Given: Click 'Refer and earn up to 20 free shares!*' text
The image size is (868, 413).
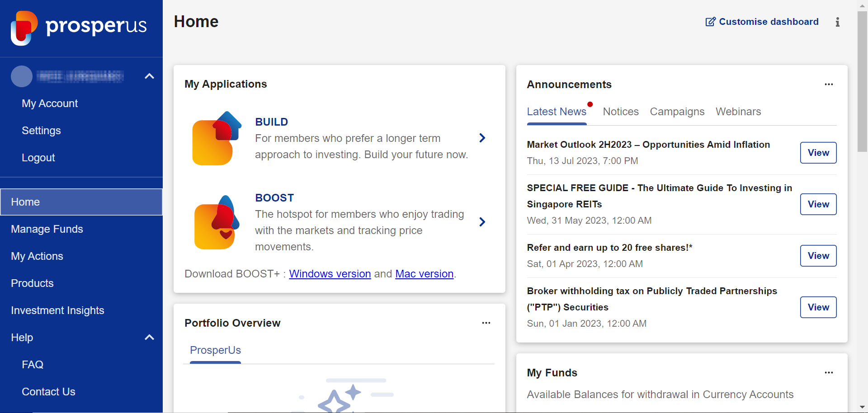Looking at the screenshot, I should [x=609, y=248].
